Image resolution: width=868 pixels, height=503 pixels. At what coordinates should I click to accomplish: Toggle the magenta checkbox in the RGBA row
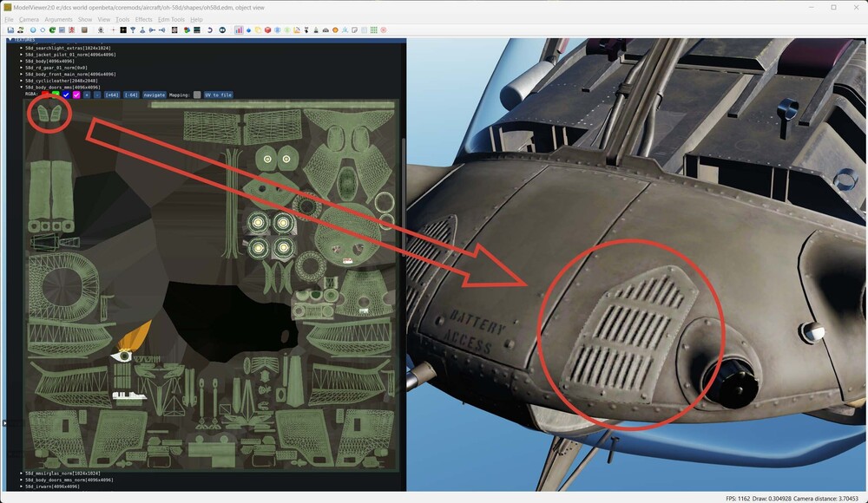click(x=76, y=95)
